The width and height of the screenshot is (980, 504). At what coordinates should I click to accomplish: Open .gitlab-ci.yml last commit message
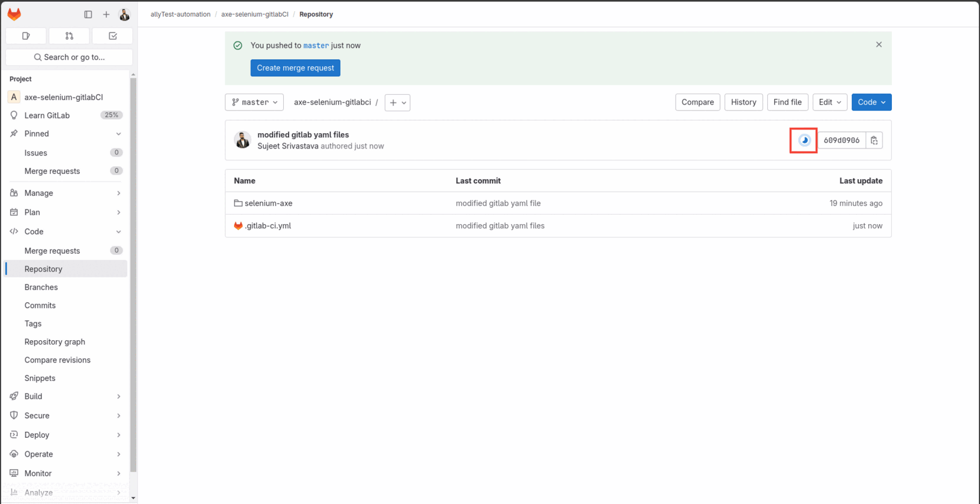click(500, 225)
